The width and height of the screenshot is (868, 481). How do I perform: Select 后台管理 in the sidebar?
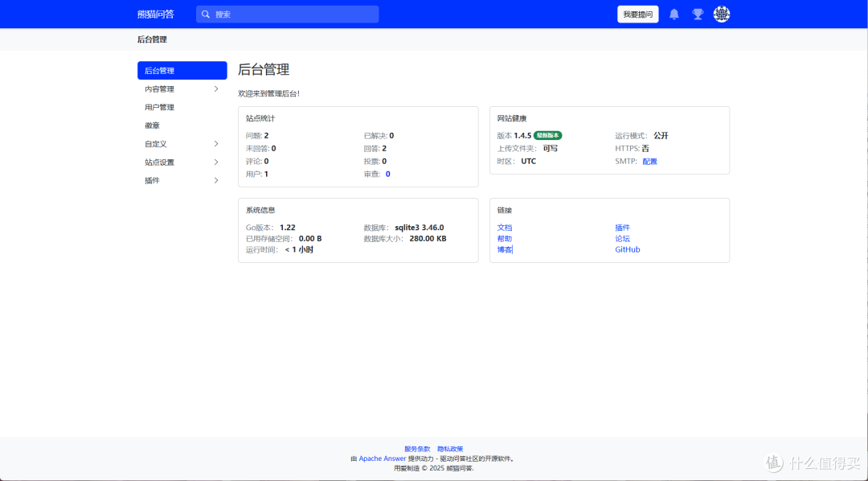(x=182, y=70)
